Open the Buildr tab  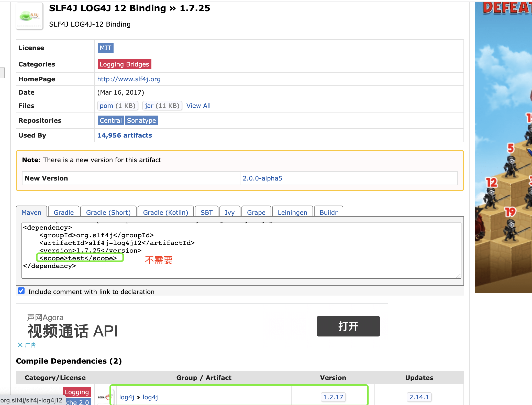[329, 212]
